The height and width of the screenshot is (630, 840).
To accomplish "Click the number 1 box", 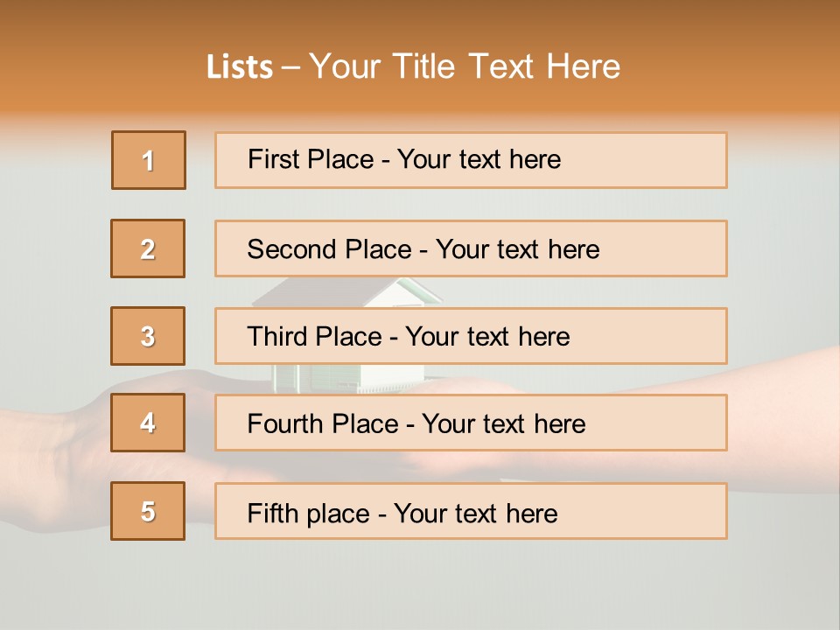I will pos(149,160).
